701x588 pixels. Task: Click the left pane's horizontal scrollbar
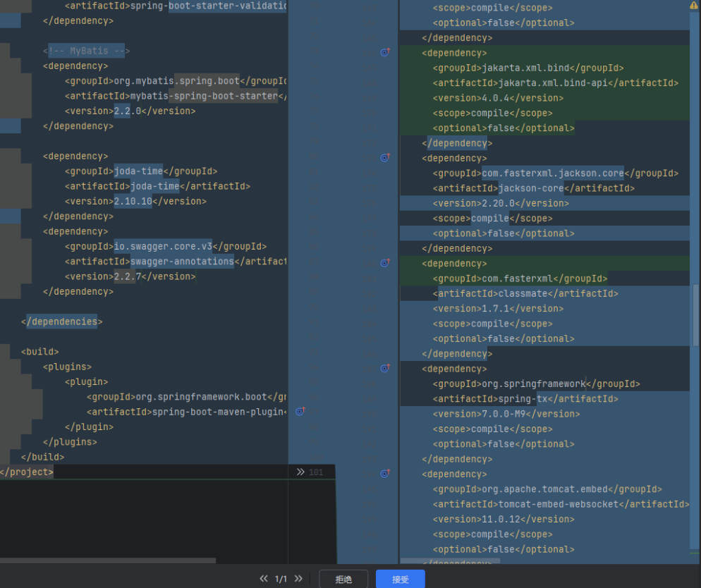click(x=107, y=561)
